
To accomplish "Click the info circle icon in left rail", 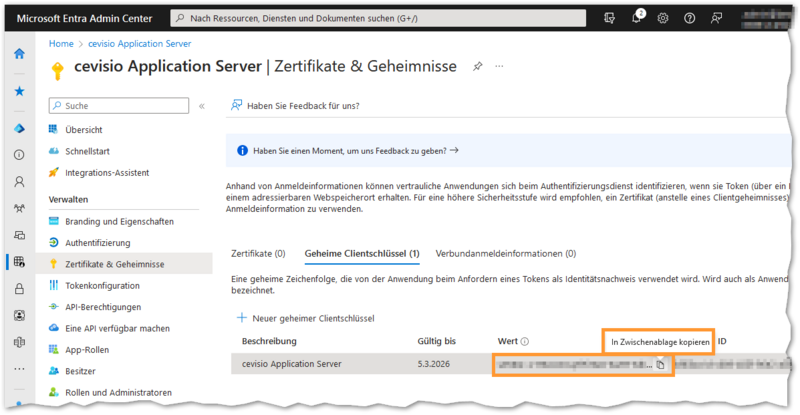I will pos(19,155).
